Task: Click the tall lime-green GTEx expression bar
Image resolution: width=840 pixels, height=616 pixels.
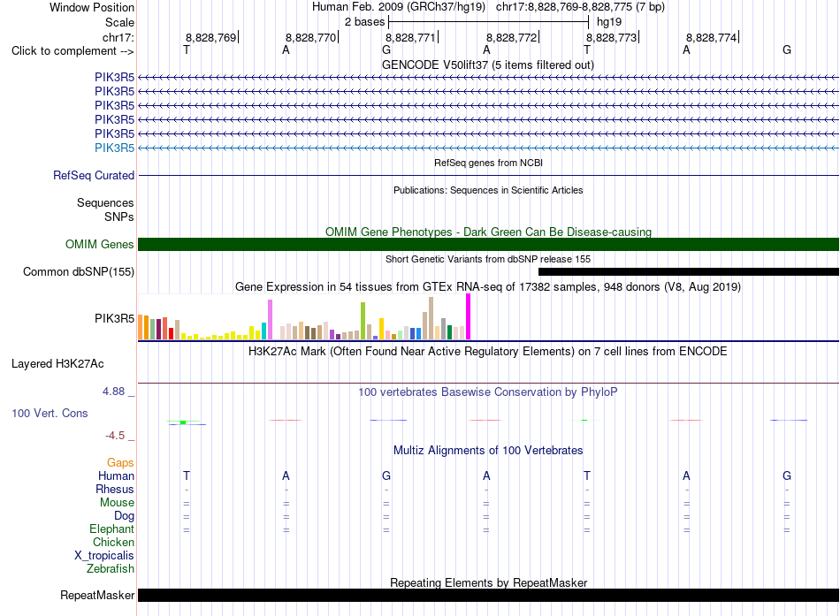Action: pos(363,321)
